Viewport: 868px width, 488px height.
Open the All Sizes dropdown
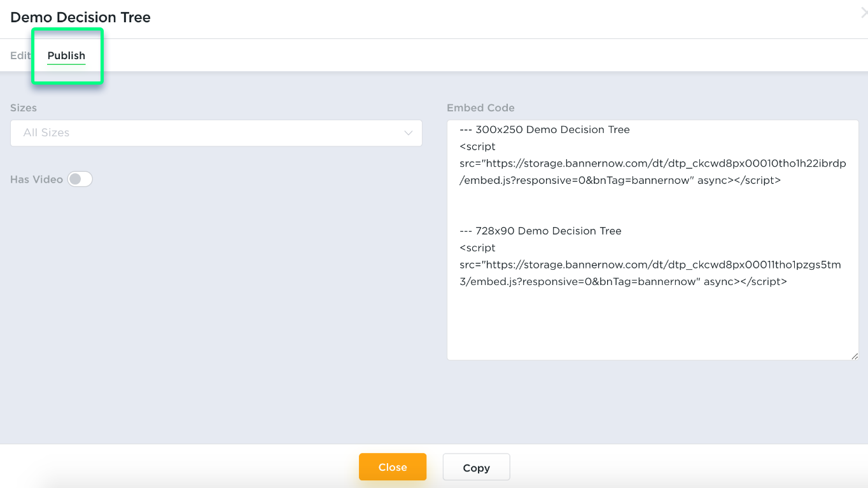[x=216, y=133]
